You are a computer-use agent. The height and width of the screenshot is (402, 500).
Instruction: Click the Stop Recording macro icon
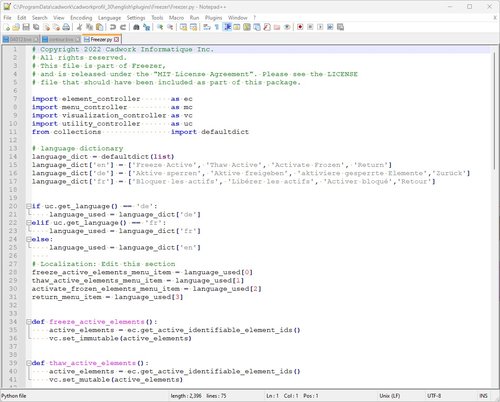click(x=310, y=27)
